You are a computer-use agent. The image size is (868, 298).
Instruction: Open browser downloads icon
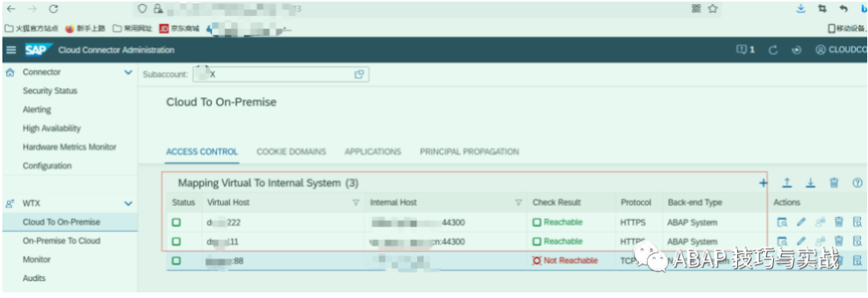tap(800, 9)
